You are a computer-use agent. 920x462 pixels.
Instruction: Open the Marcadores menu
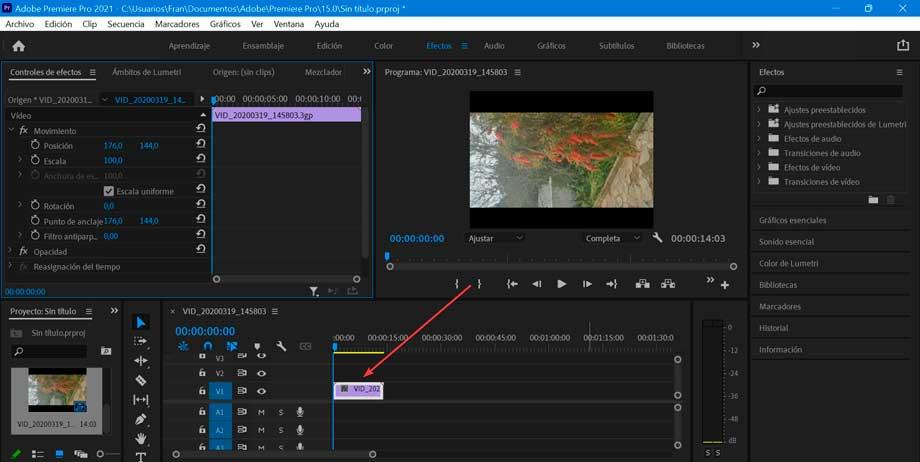tap(177, 24)
